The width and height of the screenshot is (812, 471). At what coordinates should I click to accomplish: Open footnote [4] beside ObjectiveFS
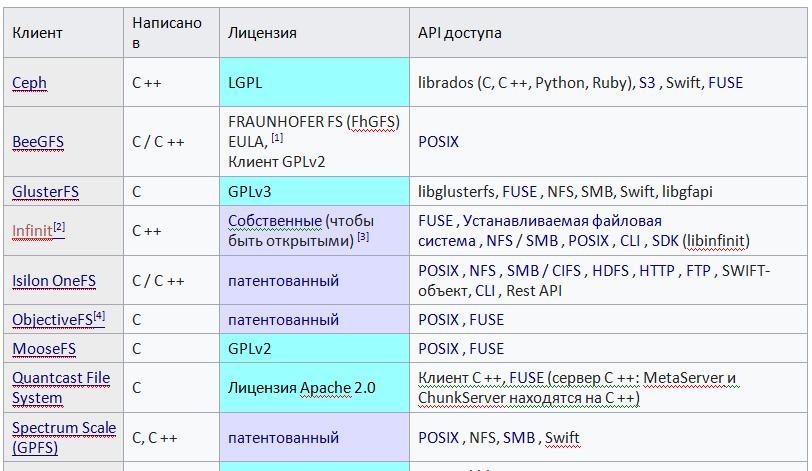point(99,316)
